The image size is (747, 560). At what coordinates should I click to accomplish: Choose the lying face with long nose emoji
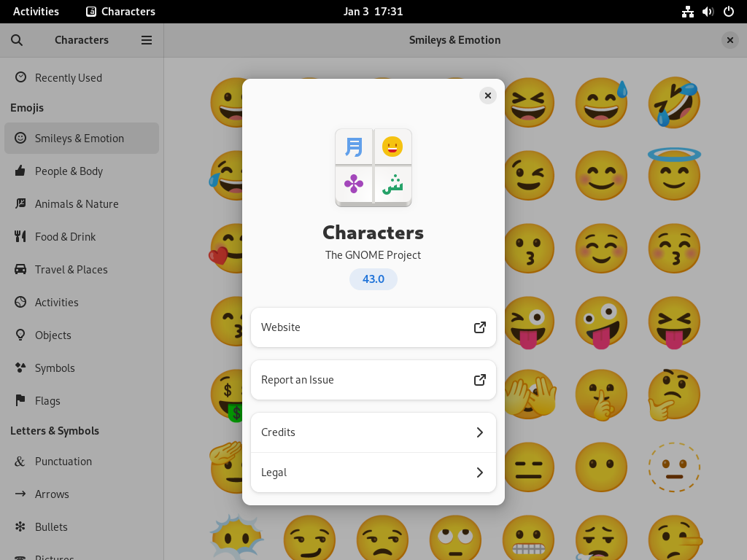point(676,538)
